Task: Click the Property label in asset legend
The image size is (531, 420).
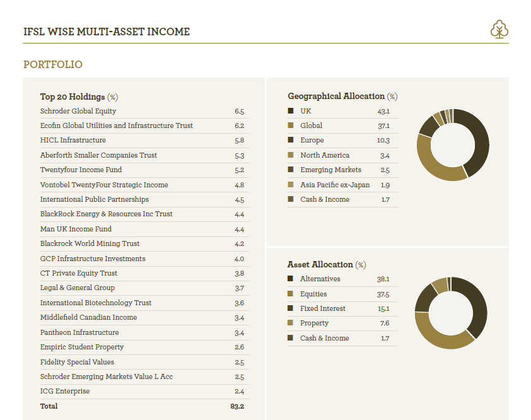Action: point(314,324)
